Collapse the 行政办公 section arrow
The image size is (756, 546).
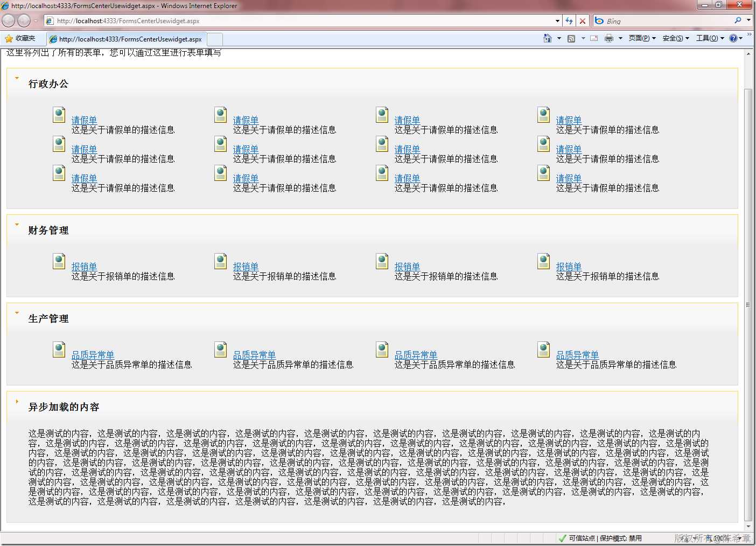click(17, 78)
